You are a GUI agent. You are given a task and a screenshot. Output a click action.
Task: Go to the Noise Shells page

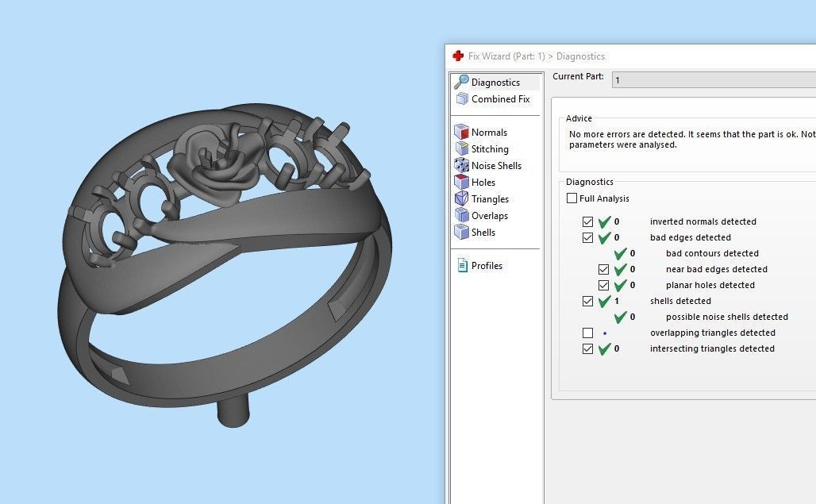coord(496,165)
